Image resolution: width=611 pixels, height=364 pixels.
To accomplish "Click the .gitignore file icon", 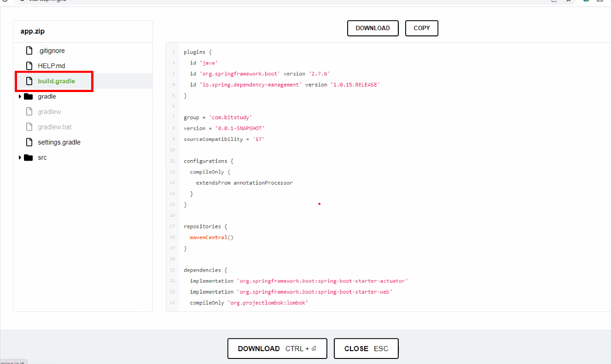I will click(x=29, y=51).
